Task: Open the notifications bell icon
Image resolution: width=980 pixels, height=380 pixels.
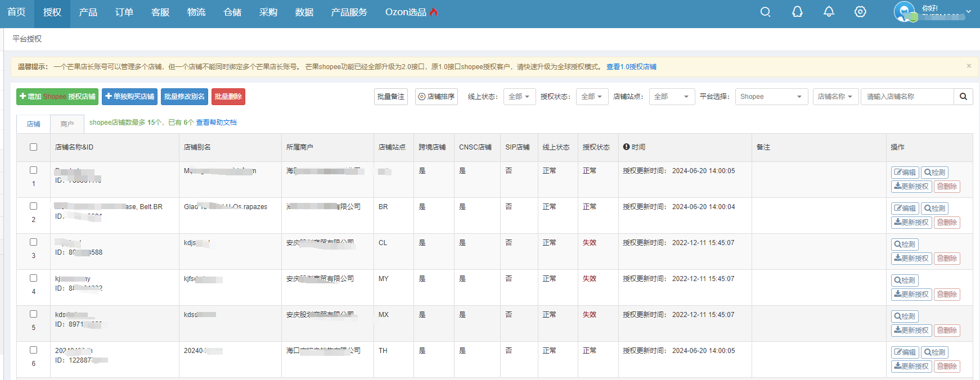Action: click(x=829, y=12)
